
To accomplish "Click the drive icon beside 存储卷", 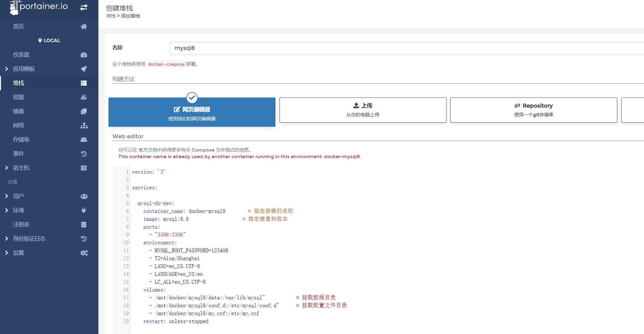I will 84,140.
